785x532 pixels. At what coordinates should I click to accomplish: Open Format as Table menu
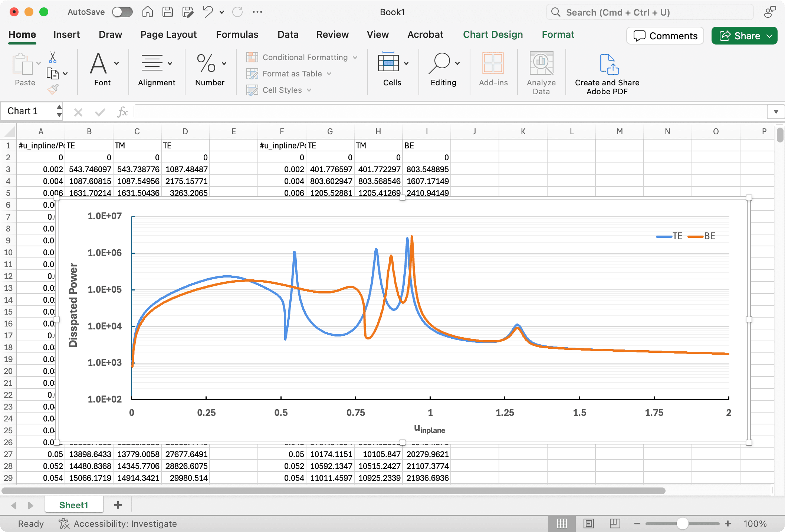pos(289,74)
